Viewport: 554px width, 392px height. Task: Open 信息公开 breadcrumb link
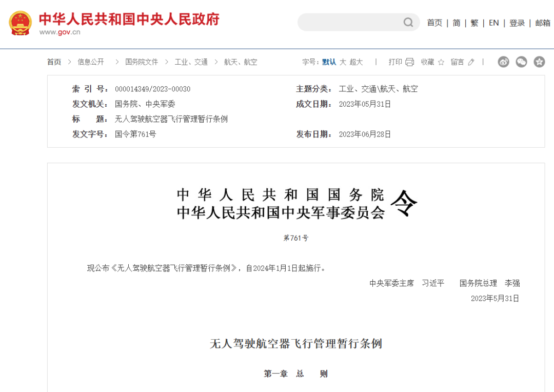[x=91, y=62]
